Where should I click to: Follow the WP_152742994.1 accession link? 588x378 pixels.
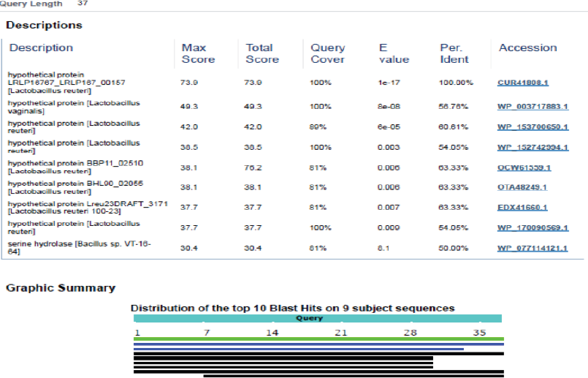pos(532,147)
